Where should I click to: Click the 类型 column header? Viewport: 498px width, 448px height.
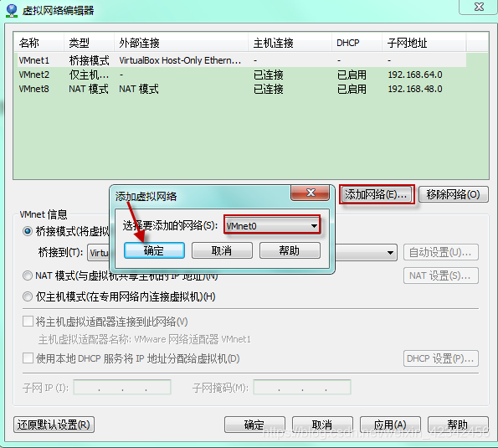89,43
